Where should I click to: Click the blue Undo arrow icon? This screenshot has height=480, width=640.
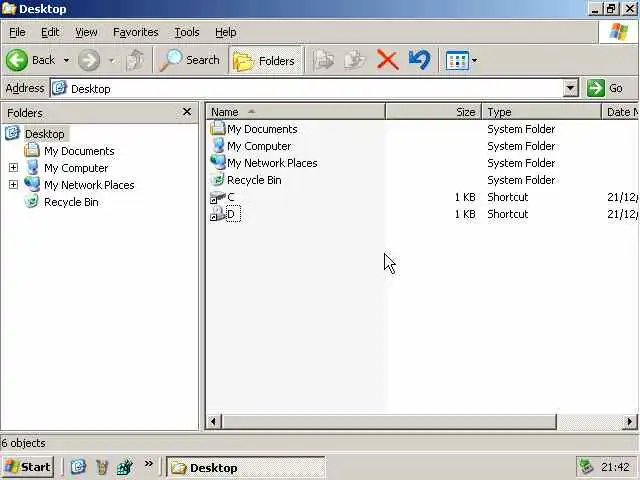pos(419,60)
